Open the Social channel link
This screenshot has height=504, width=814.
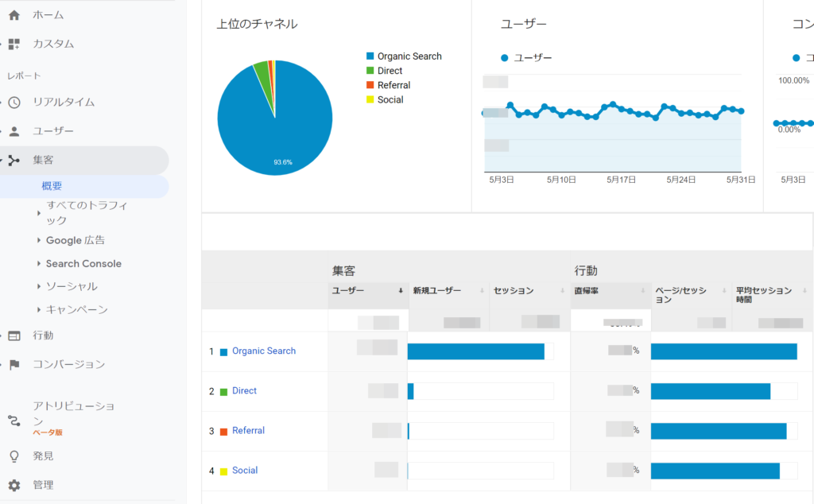point(245,471)
